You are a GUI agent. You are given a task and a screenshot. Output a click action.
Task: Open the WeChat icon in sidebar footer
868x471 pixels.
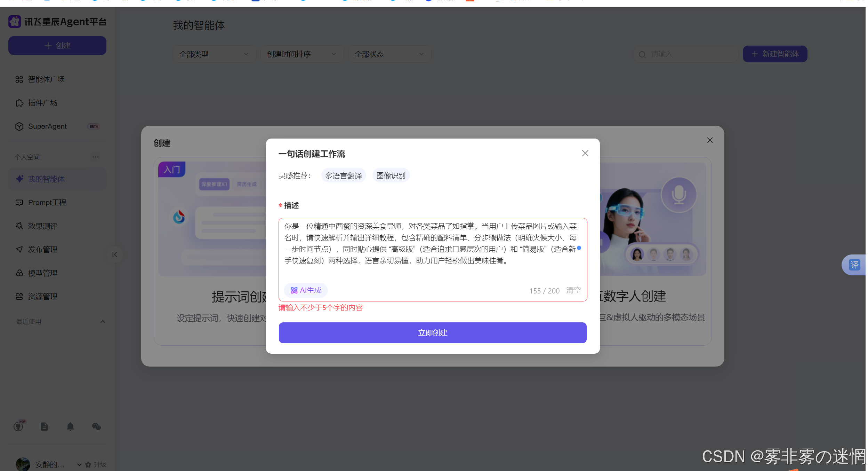(96, 426)
